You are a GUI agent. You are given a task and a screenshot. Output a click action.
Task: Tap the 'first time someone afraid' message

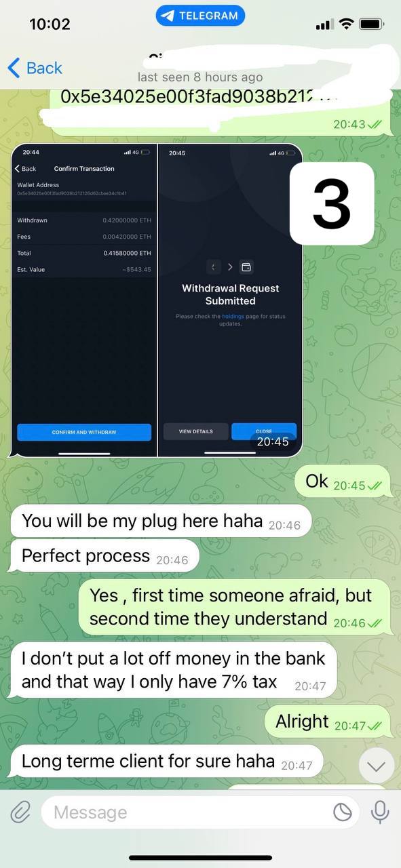[235, 607]
